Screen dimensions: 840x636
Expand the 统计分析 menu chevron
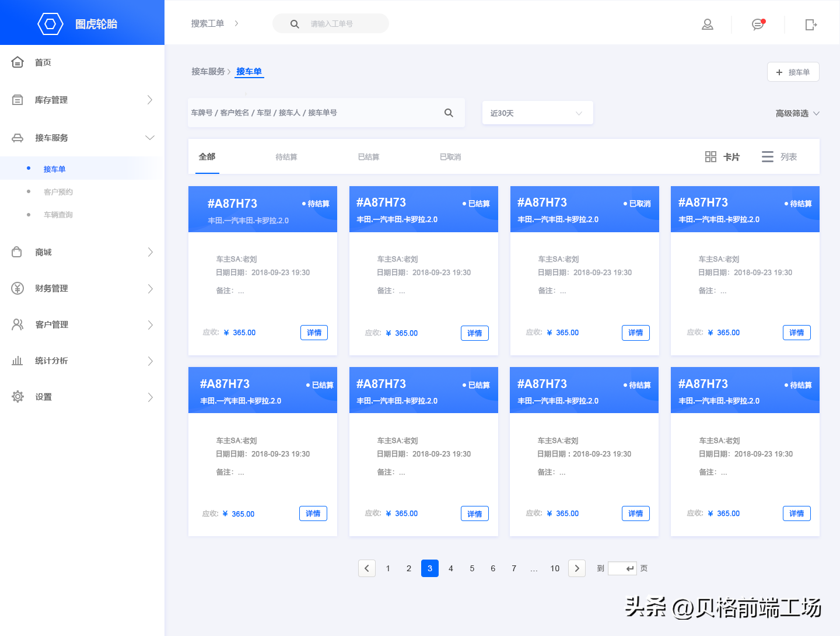tap(150, 361)
